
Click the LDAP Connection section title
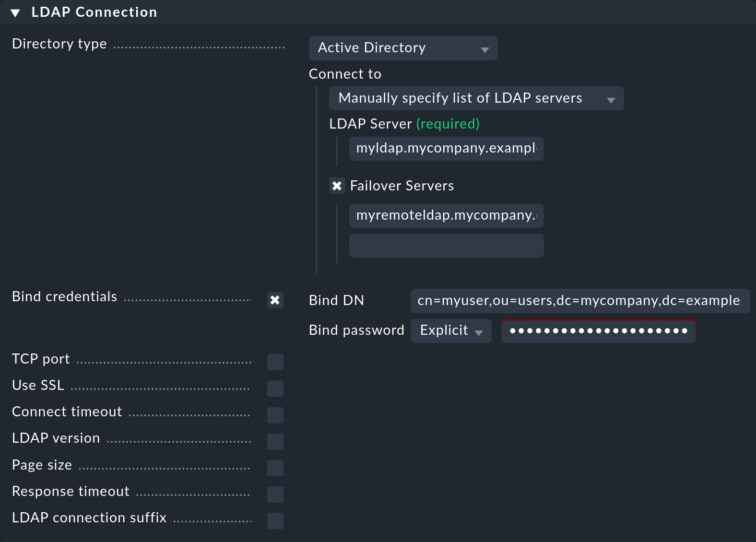[94, 12]
